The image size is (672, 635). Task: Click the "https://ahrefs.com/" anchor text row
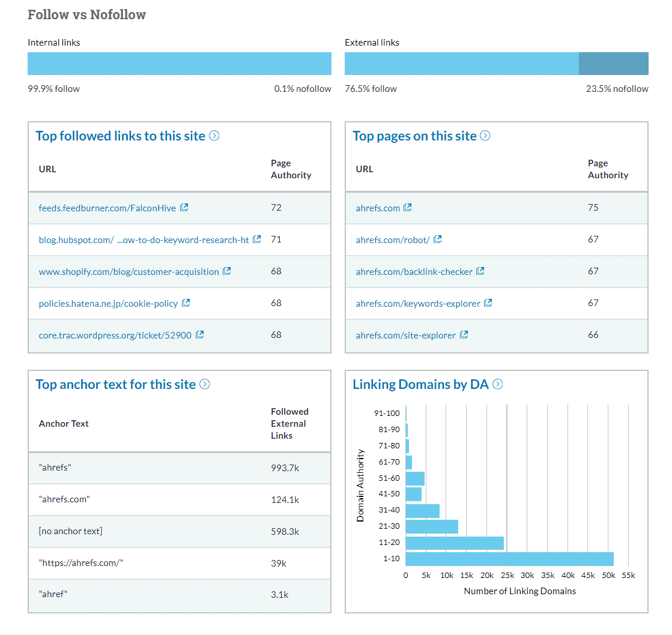click(180, 563)
